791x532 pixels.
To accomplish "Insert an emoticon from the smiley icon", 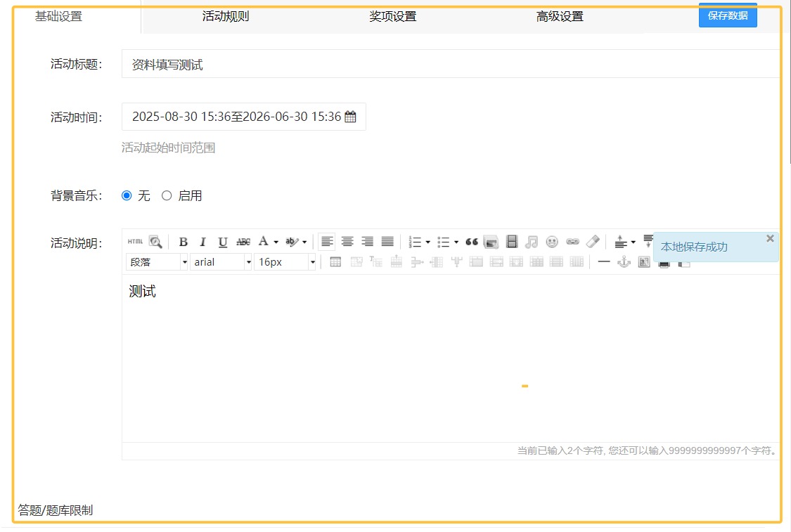I will (552, 242).
